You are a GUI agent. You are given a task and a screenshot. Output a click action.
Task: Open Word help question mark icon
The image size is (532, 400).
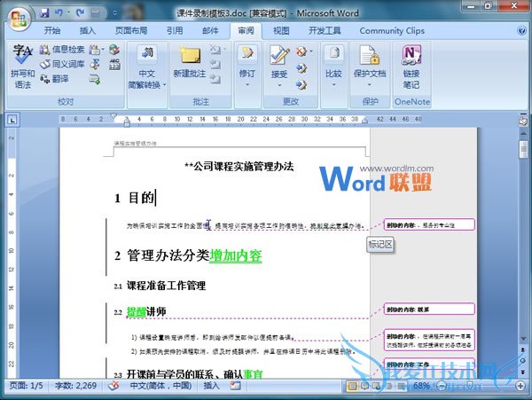click(x=521, y=31)
